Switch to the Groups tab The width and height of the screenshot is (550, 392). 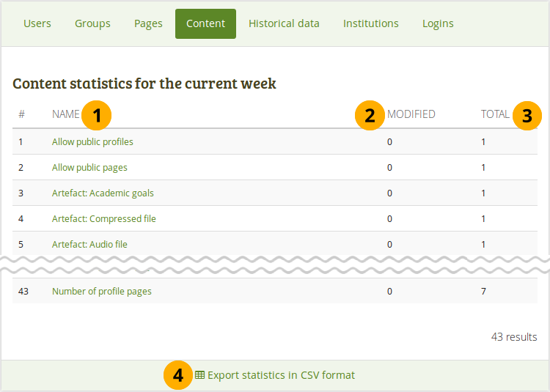pyautogui.click(x=92, y=23)
